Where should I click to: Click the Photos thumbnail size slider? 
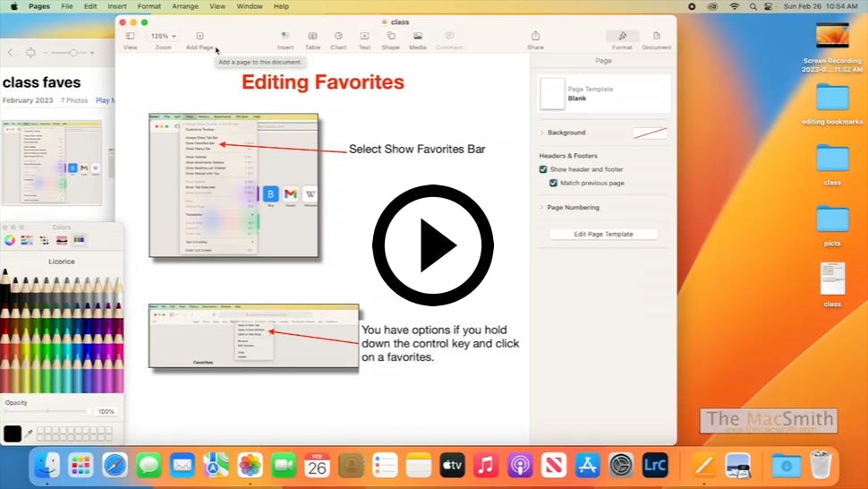[x=69, y=53]
